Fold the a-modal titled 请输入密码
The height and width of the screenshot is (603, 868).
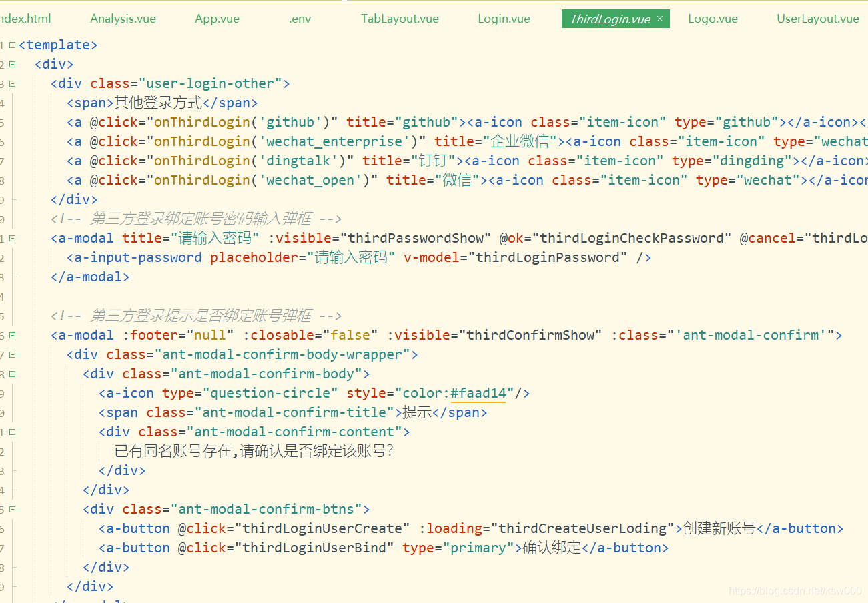(13, 239)
